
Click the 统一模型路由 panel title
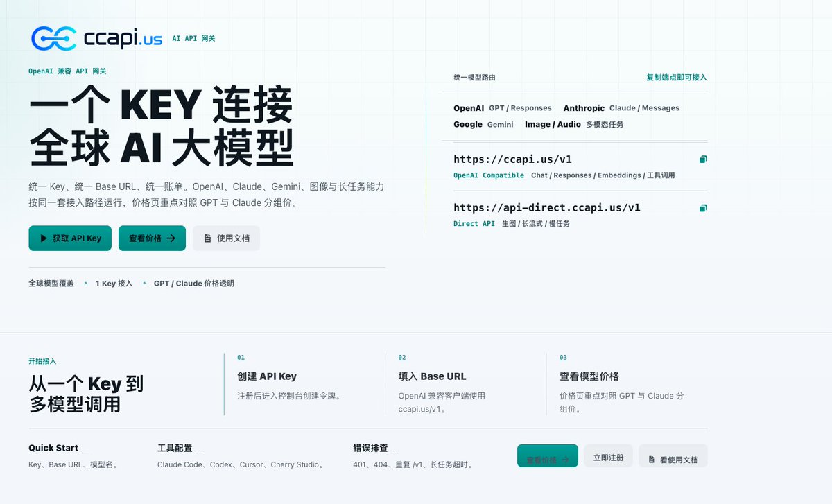tap(474, 78)
